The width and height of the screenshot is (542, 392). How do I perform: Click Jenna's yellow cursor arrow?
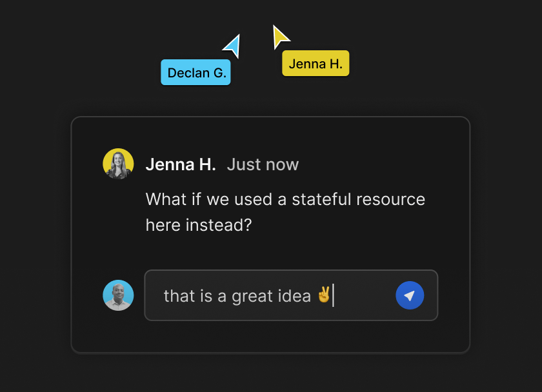click(x=280, y=37)
